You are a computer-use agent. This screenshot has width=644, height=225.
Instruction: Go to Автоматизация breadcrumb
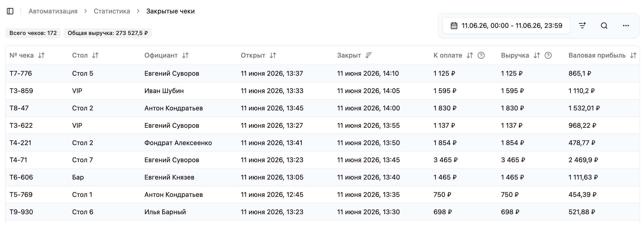(x=53, y=11)
